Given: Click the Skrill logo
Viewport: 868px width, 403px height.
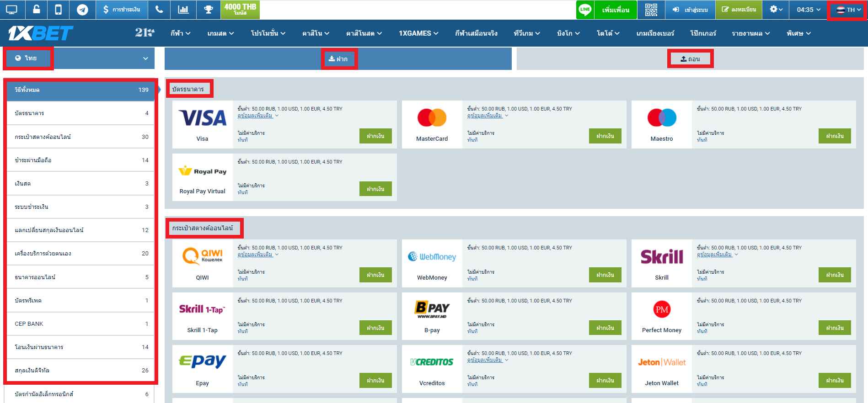Looking at the screenshot, I should (662, 257).
